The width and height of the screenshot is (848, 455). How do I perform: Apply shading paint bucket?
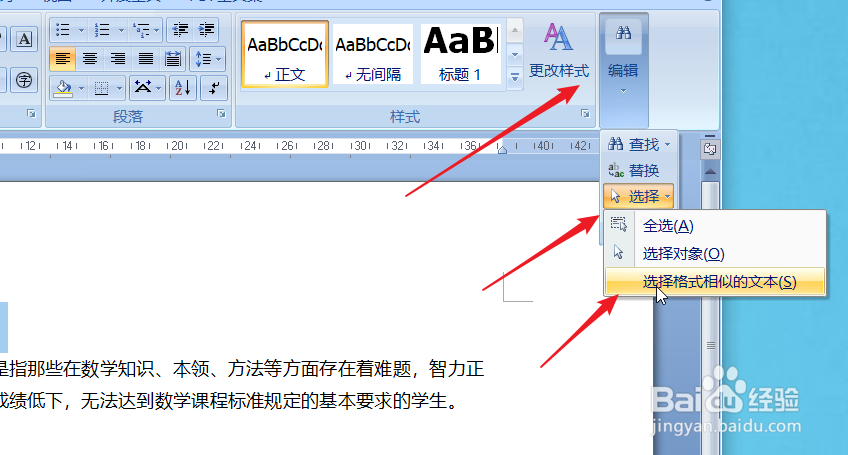point(63,88)
